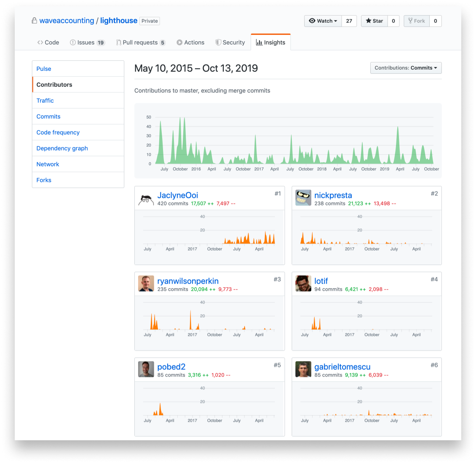
Task: Switch to the Security tab
Action: 230,43
